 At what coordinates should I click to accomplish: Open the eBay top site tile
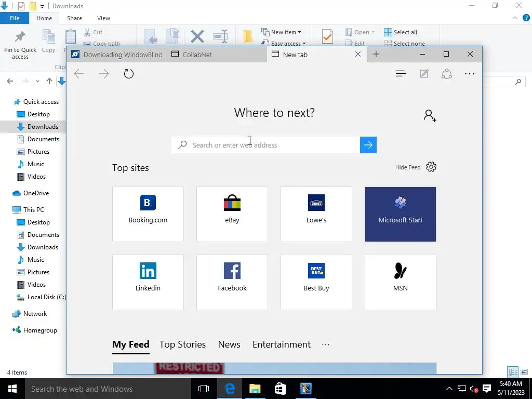click(x=232, y=214)
